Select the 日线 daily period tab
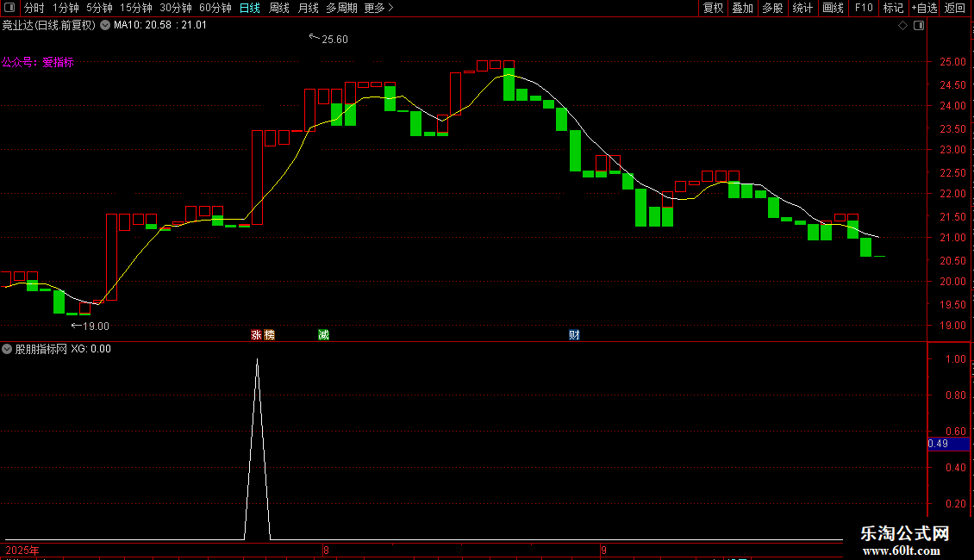Image resolution: width=974 pixels, height=560 pixels. [x=250, y=8]
